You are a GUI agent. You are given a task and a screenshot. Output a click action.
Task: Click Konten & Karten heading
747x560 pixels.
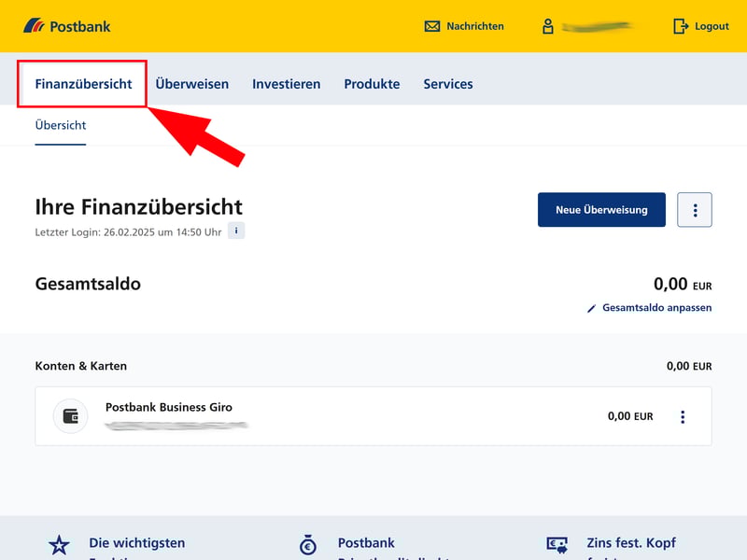81,366
